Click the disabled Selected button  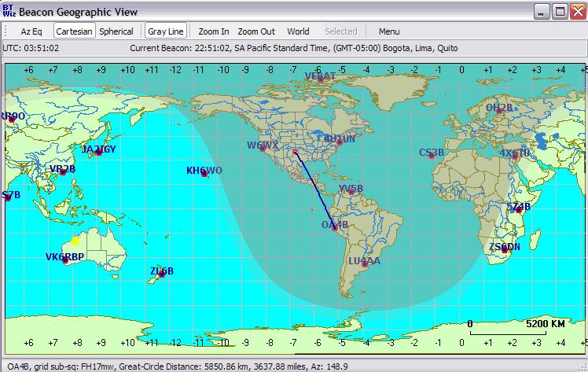pyautogui.click(x=340, y=31)
